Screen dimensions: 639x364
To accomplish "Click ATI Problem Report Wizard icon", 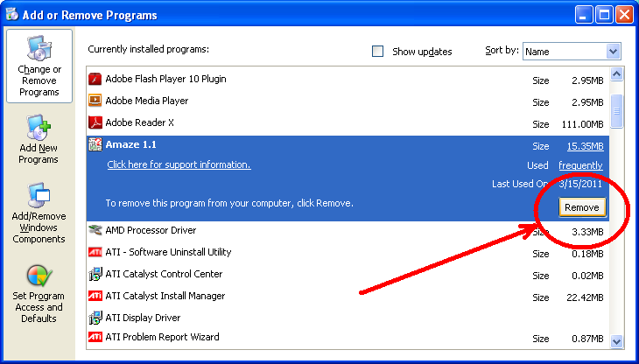I will coord(95,337).
